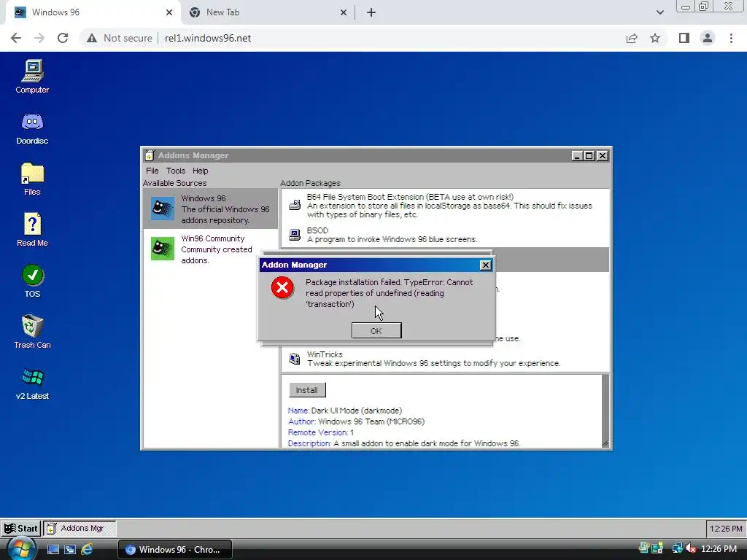Open the File menu in Addons Manager
This screenshot has width=747, height=560.
click(x=152, y=171)
